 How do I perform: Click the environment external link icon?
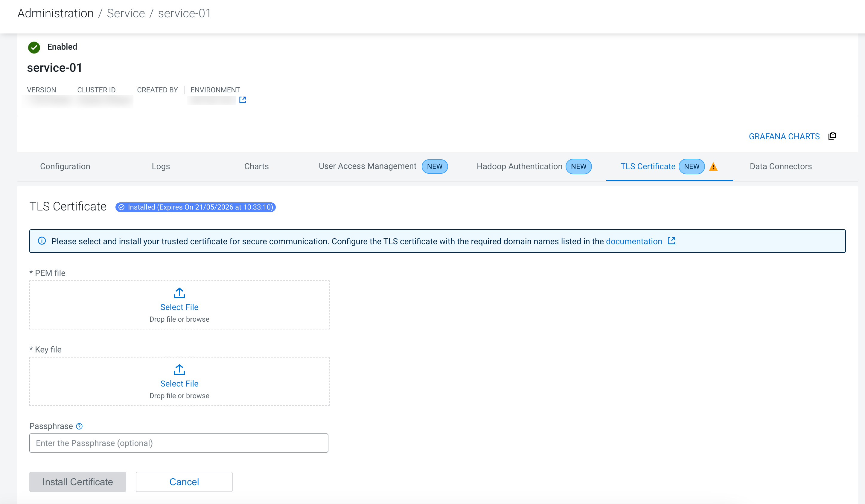point(242,100)
